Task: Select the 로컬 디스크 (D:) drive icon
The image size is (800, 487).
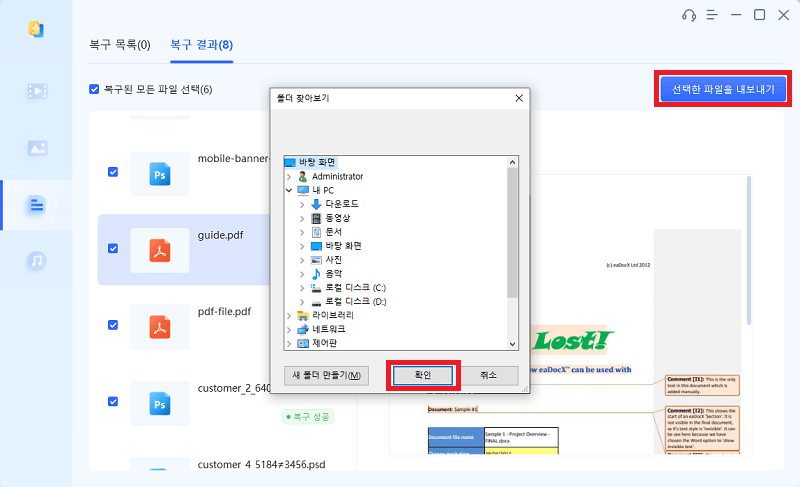Action: 316,302
